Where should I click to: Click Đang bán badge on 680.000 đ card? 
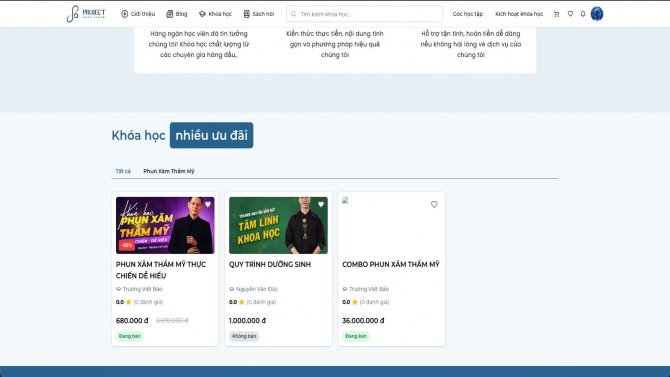tap(129, 336)
